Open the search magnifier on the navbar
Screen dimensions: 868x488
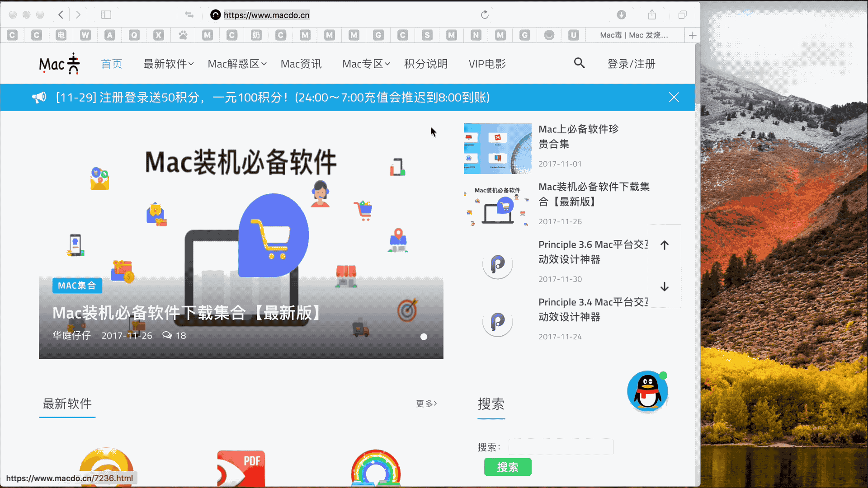[x=579, y=63]
